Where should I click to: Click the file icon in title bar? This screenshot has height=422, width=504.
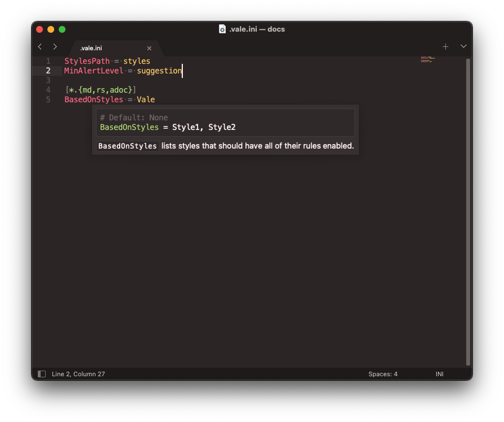click(222, 29)
